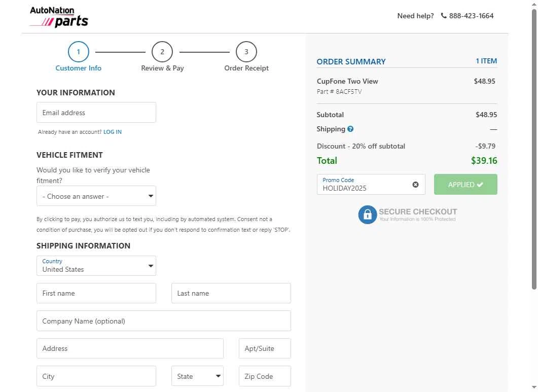Click the Secure Checkout lock icon

click(368, 215)
